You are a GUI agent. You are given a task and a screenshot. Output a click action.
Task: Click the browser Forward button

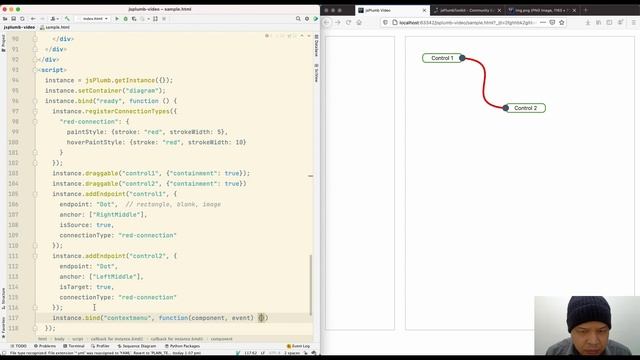tap(338, 23)
